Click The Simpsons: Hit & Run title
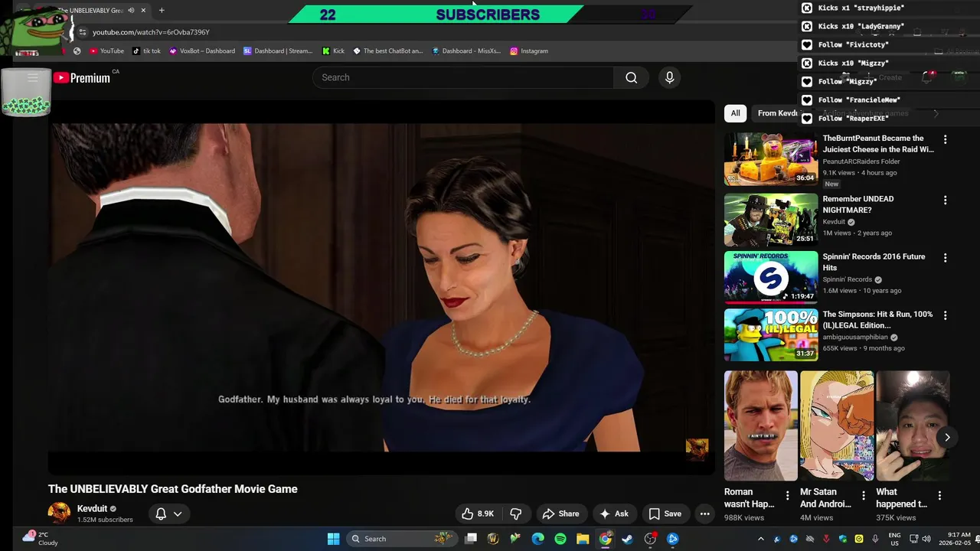 click(x=877, y=320)
